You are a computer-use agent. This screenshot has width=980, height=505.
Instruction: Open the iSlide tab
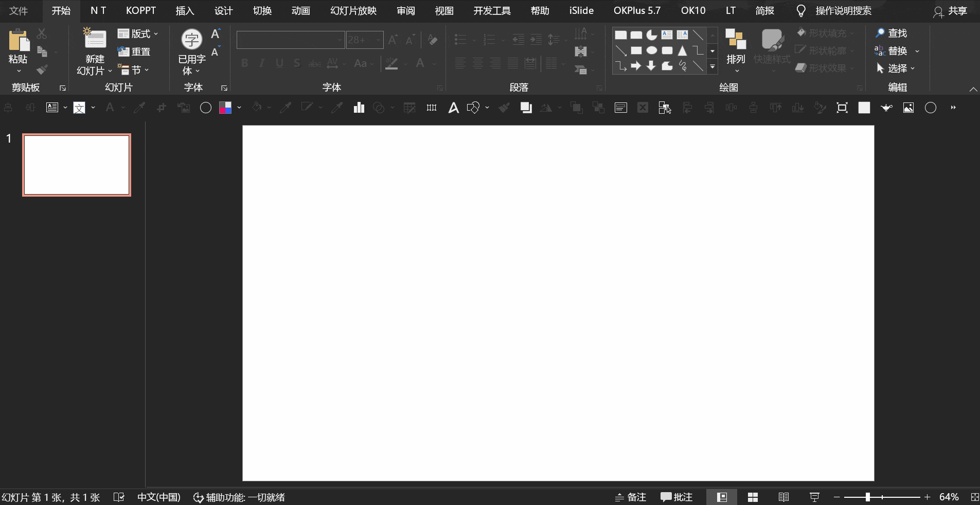[x=581, y=11]
